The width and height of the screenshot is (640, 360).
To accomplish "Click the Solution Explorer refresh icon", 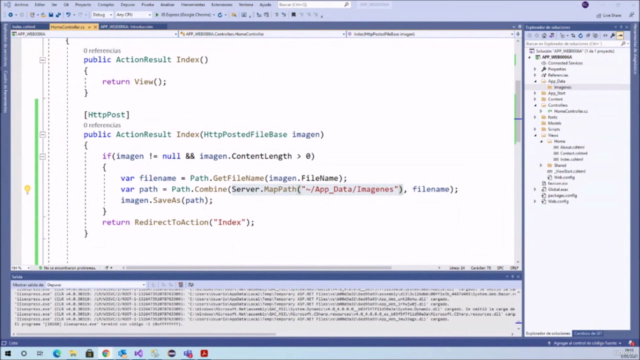I will [580, 36].
